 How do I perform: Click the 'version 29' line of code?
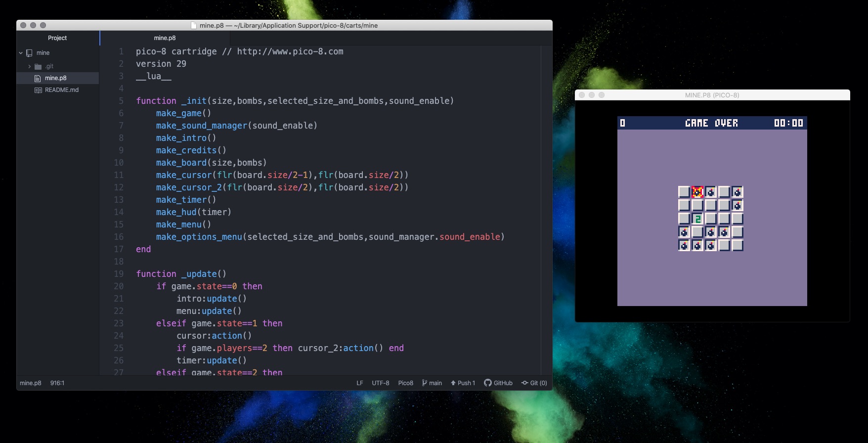(x=161, y=64)
